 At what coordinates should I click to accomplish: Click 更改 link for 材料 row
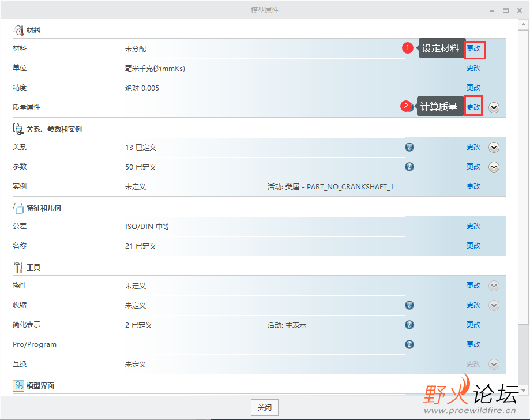coord(473,48)
